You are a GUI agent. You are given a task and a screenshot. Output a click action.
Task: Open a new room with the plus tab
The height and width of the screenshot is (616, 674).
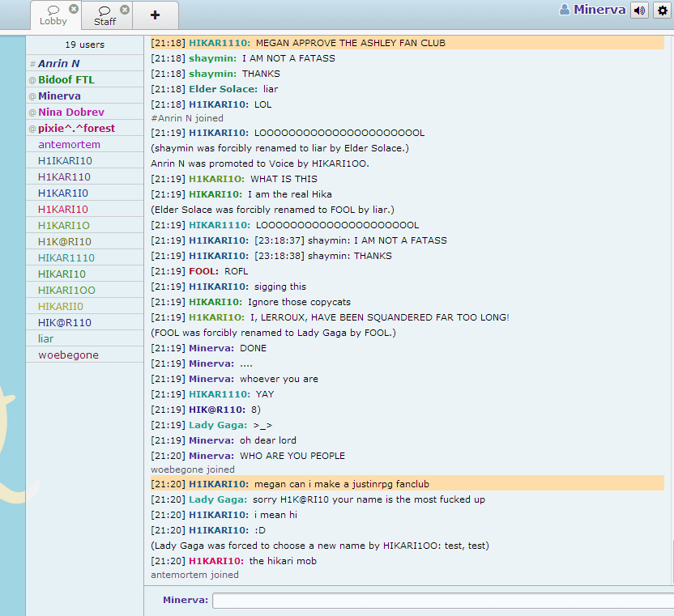(x=156, y=15)
